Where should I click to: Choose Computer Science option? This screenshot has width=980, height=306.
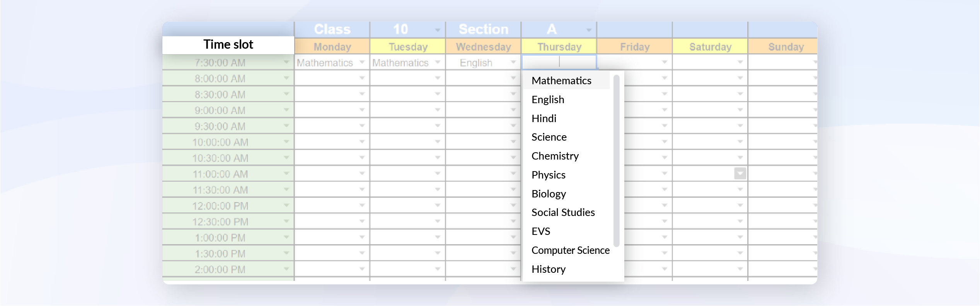[x=570, y=250]
